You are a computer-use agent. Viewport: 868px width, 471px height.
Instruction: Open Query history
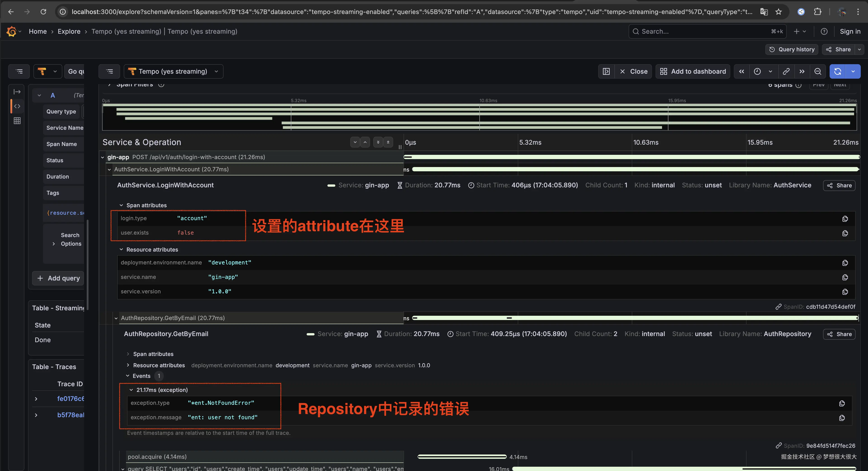pyautogui.click(x=791, y=49)
